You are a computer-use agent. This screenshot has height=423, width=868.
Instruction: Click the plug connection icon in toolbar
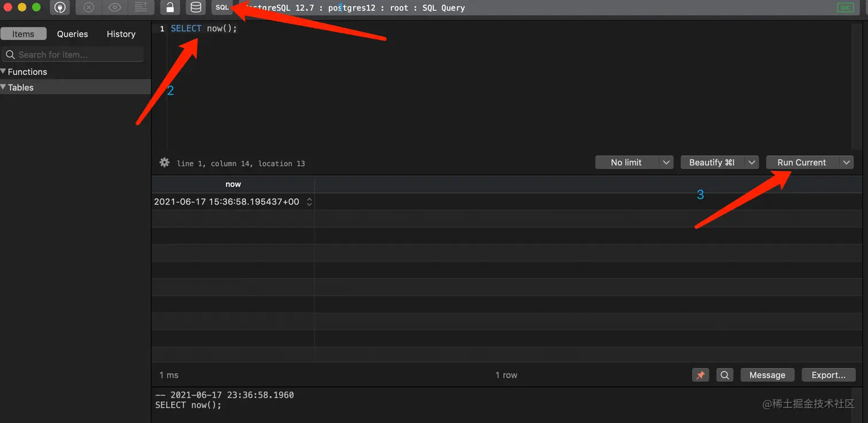(60, 7)
